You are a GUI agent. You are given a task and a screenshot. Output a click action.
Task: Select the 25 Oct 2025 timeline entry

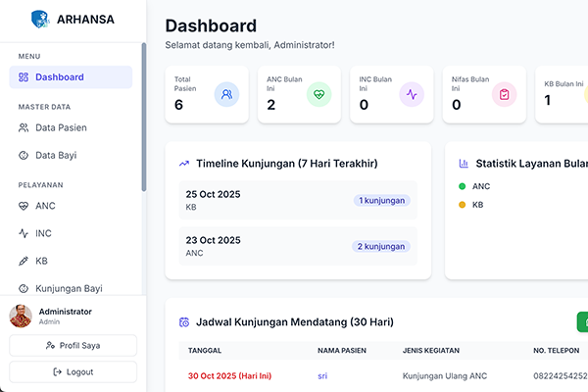pyautogui.click(x=298, y=200)
